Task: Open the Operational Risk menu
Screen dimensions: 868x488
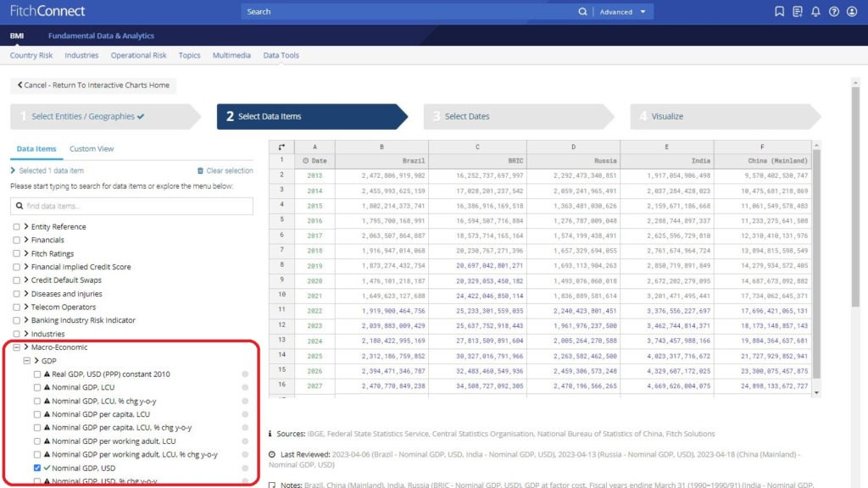Action: point(138,56)
